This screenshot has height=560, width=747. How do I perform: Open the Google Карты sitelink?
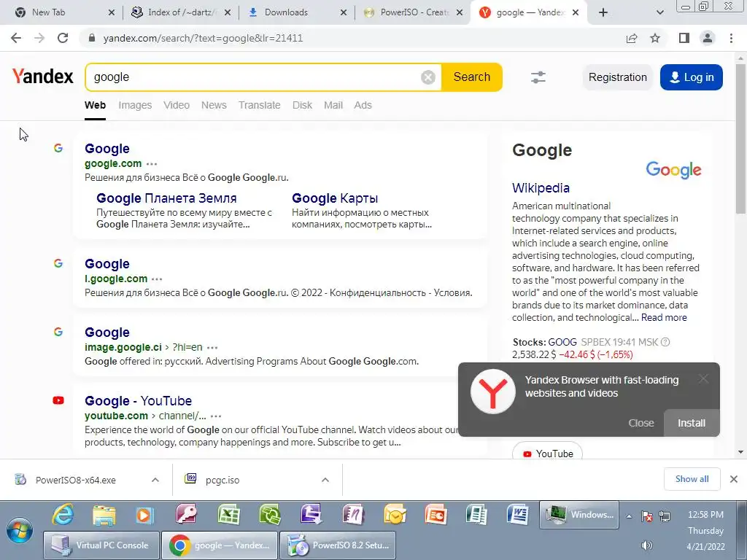[335, 198]
